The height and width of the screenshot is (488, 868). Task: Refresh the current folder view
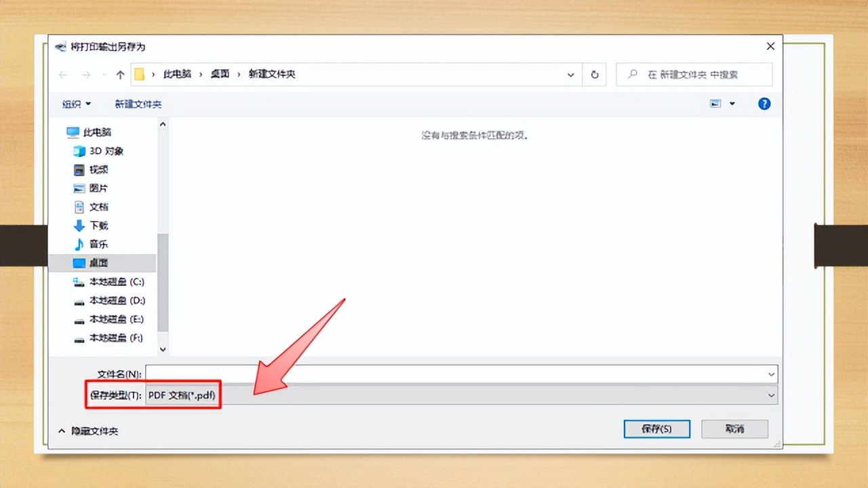tap(595, 75)
